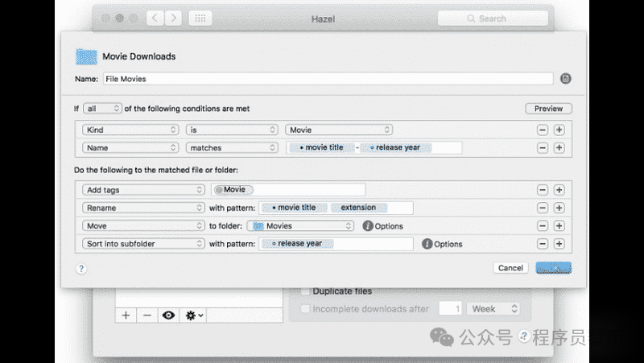Open the Movie kind value dropdown
644x363 pixels.
pyautogui.click(x=339, y=130)
